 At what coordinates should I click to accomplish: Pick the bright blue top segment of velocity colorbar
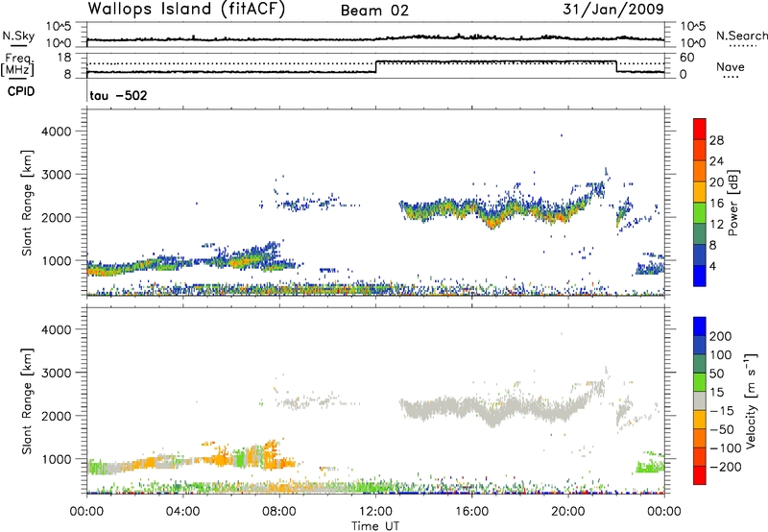700,326
